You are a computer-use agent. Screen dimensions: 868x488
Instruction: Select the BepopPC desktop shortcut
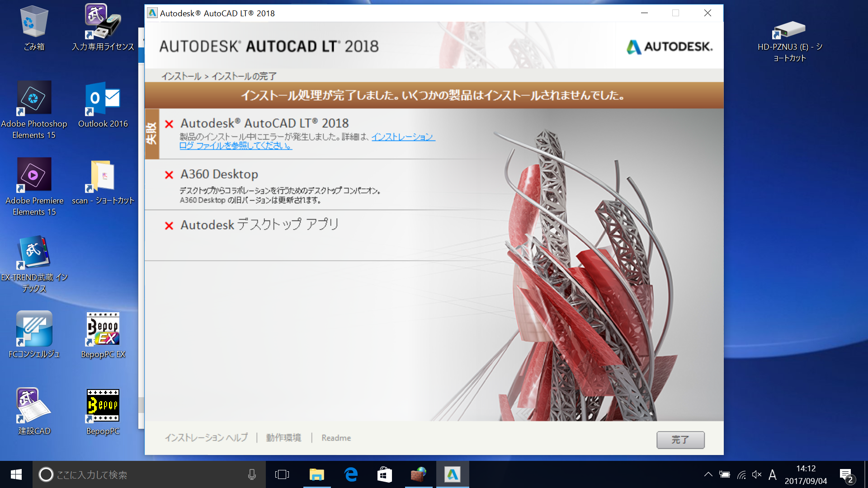pos(103,412)
